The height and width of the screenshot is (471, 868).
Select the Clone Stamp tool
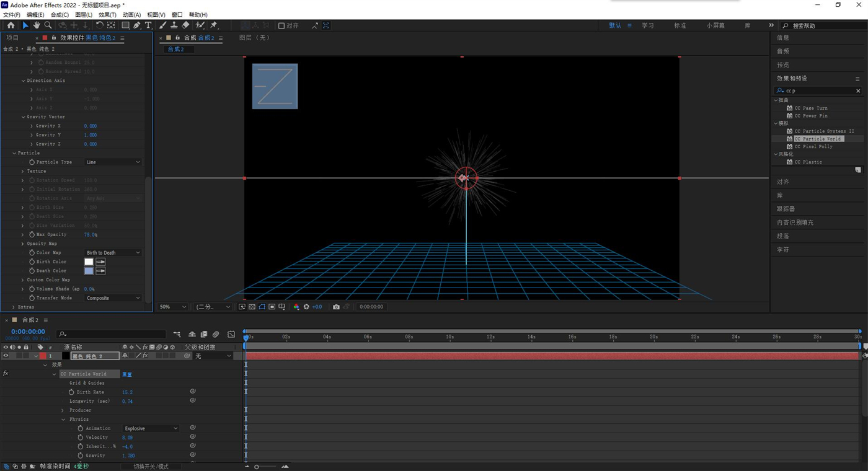[x=174, y=25]
